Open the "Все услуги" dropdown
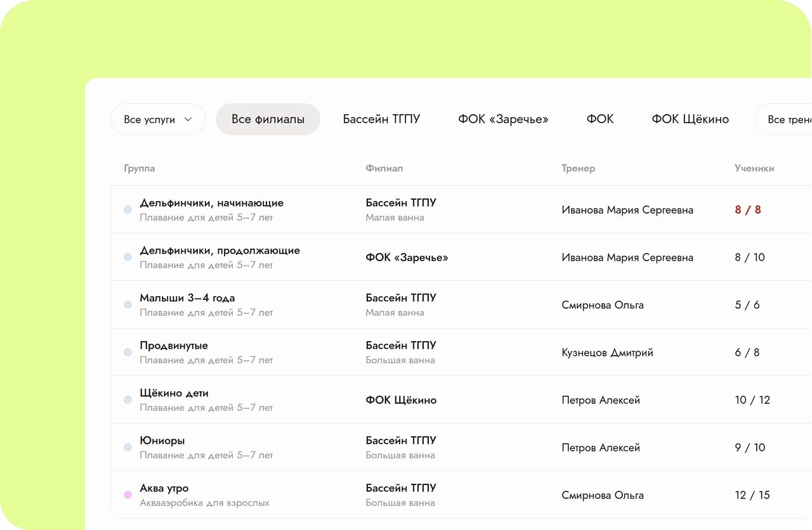 (158, 119)
